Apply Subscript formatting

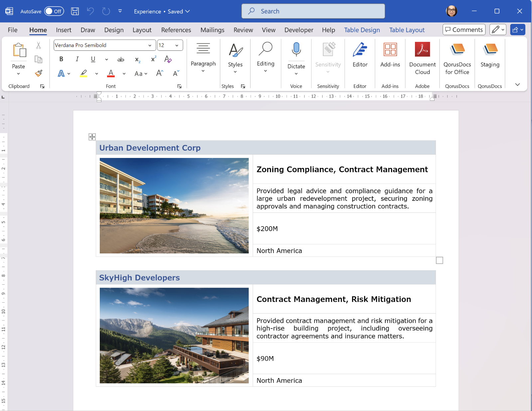click(137, 60)
